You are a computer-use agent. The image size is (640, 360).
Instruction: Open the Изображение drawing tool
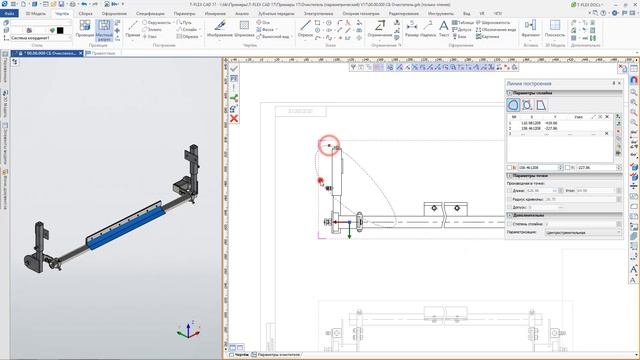coord(220,29)
